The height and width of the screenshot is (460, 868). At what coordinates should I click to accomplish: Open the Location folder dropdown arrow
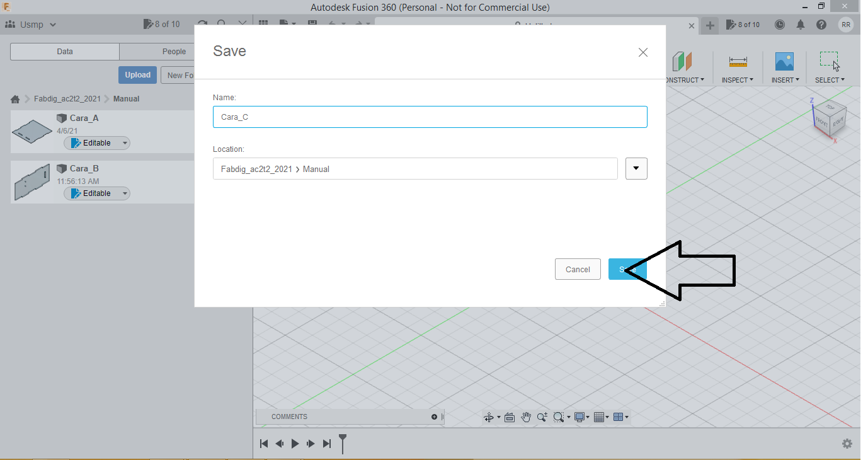(x=636, y=168)
